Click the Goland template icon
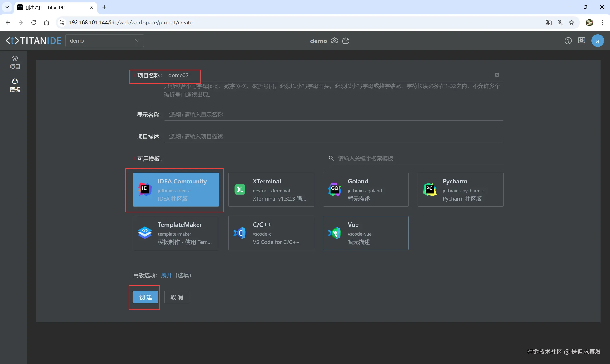610x364 pixels. (x=335, y=189)
